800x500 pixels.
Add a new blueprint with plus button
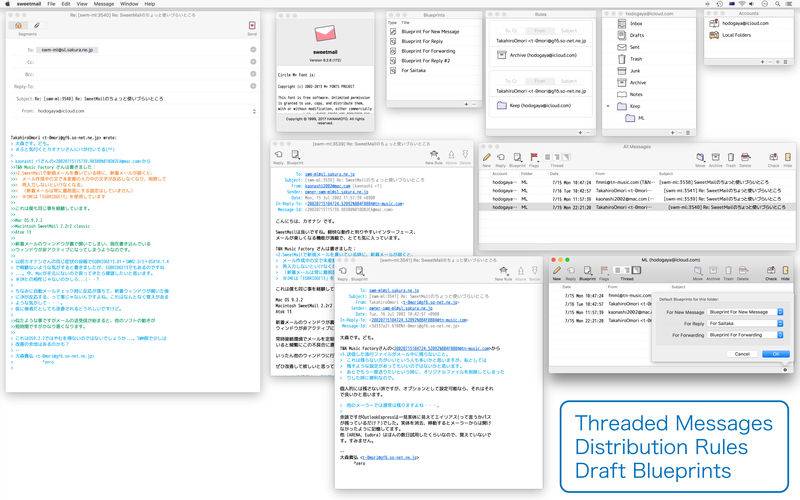tap(466, 104)
